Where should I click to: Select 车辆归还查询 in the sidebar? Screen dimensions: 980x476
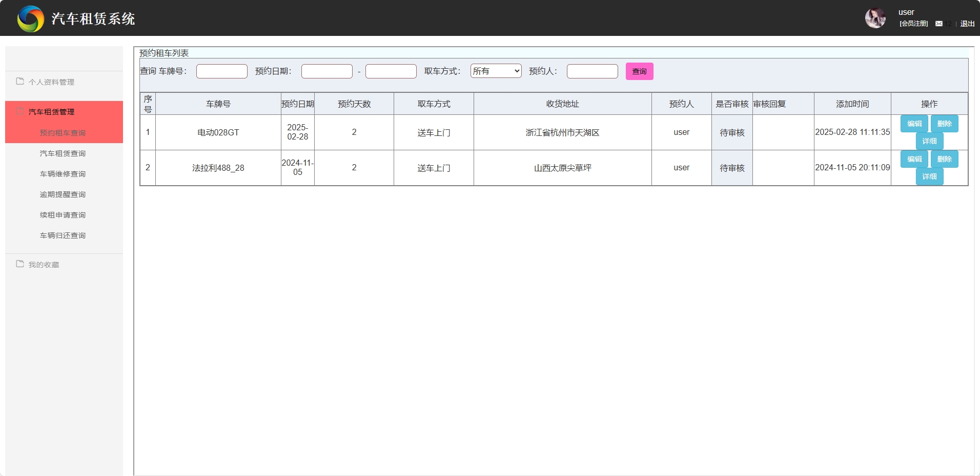click(63, 235)
